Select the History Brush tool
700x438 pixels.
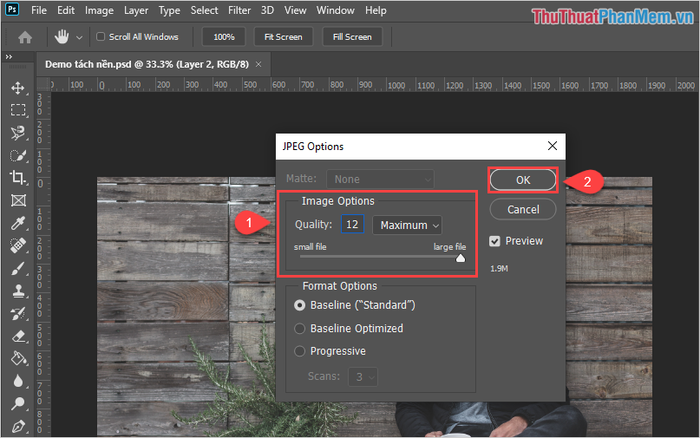(18, 314)
